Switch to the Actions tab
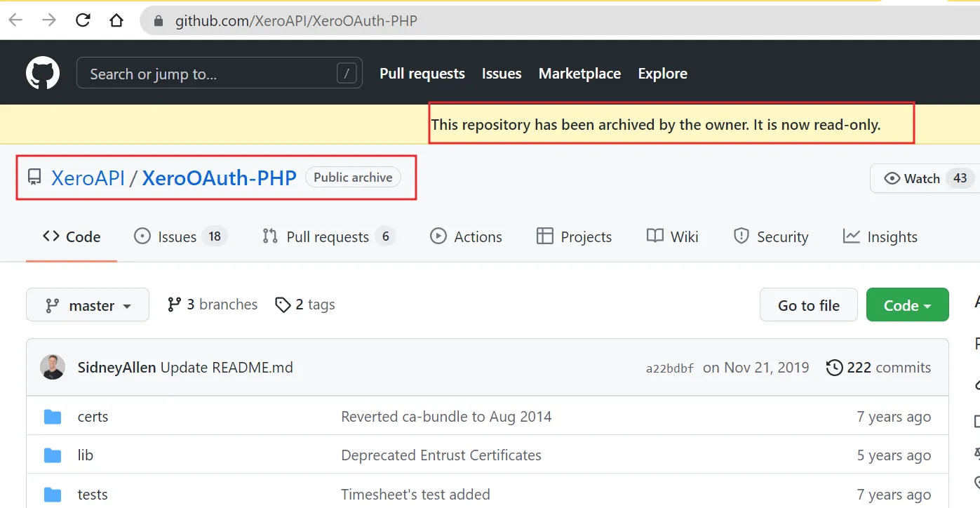 point(466,237)
